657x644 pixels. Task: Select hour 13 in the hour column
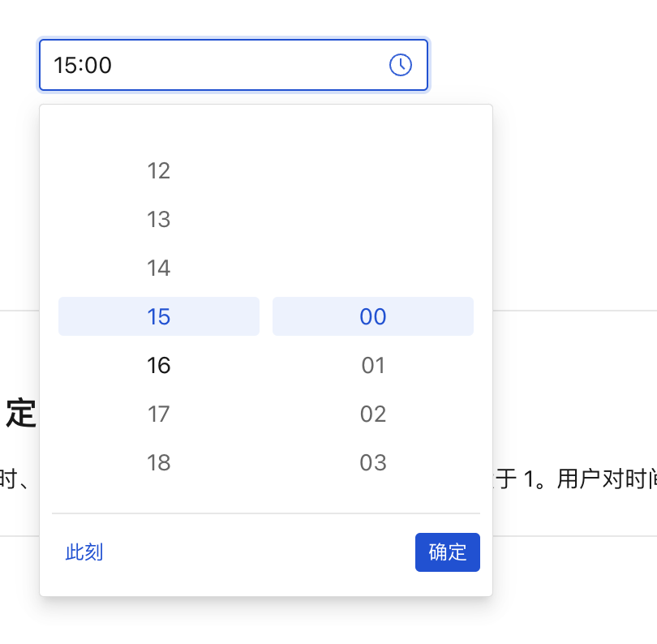158,219
